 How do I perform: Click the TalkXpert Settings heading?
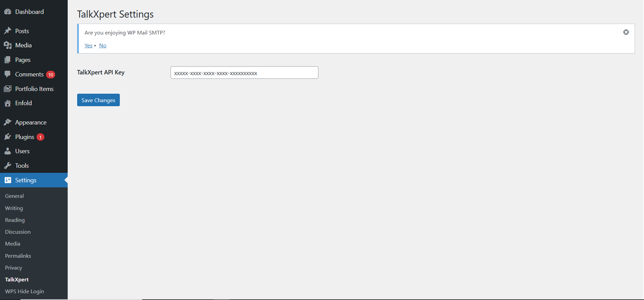tap(115, 14)
